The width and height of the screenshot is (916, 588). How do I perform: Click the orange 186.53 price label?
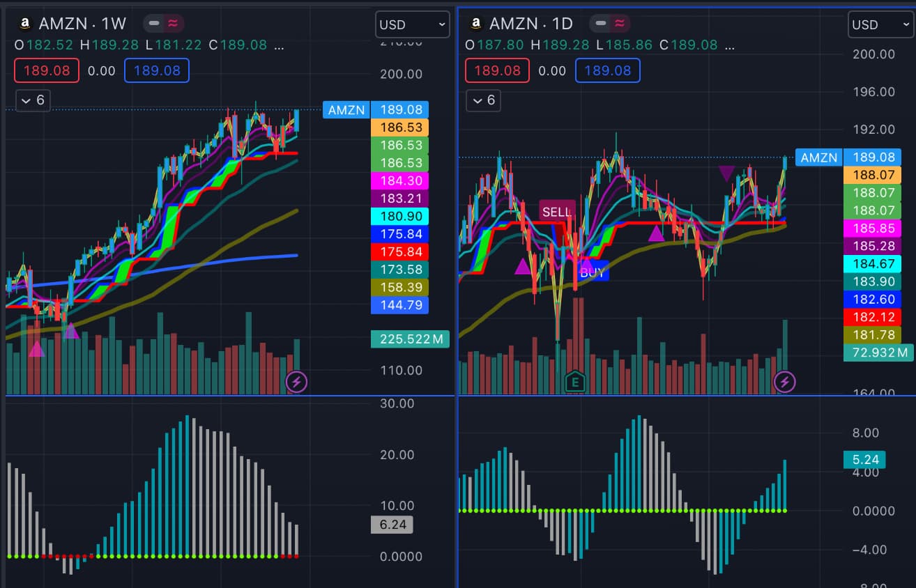[x=400, y=127]
